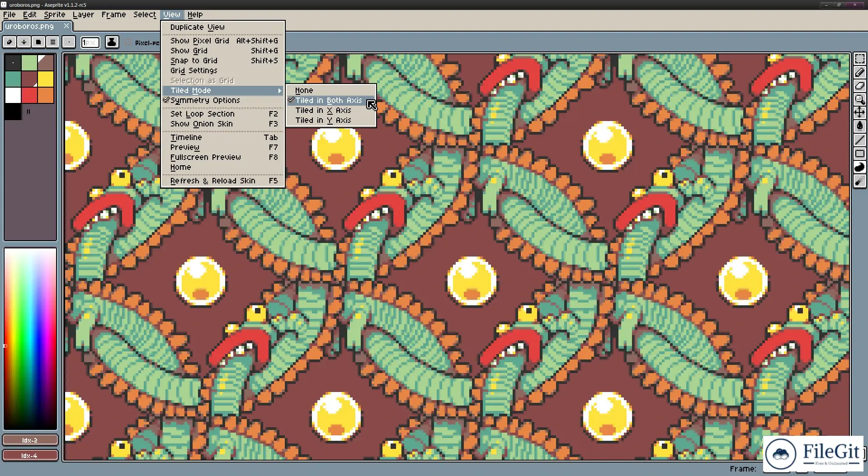Viewport: 868px width, 476px height.
Task: Click foreground color button Idx-2
Action: [30, 440]
